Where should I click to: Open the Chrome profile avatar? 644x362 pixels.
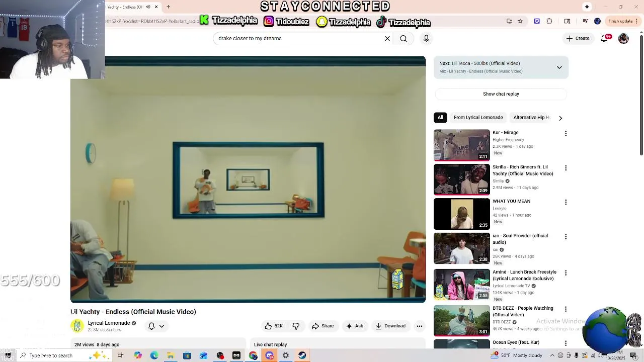click(x=597, y=21)
